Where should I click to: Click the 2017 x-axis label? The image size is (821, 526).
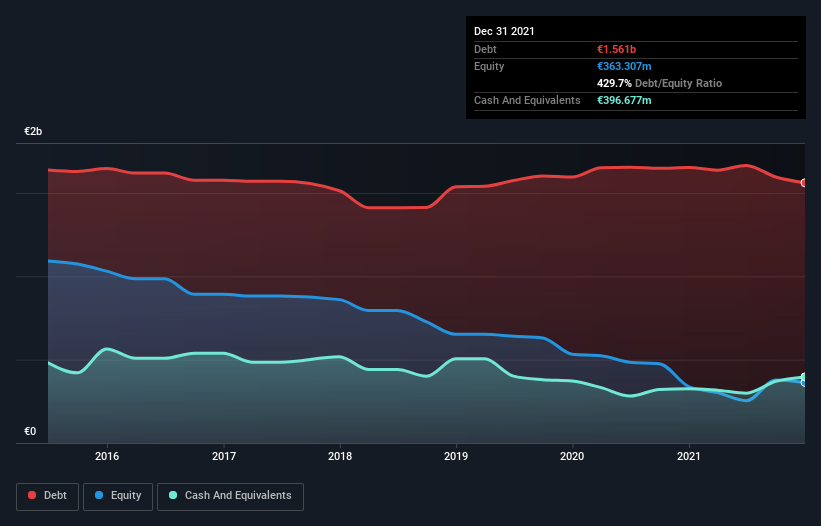coord(224,456)
